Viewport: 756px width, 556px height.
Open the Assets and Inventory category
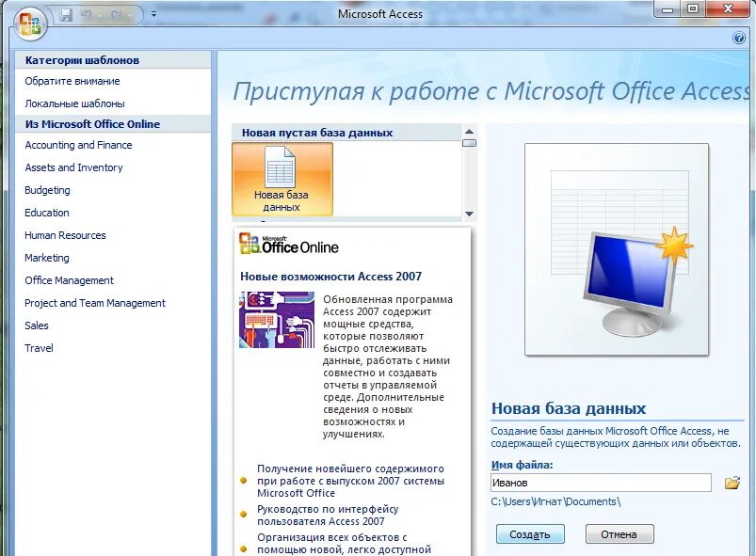tap(73, 167)
